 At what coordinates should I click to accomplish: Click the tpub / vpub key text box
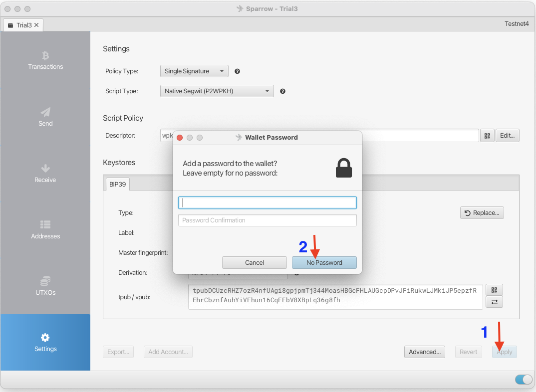coord(335,296)
